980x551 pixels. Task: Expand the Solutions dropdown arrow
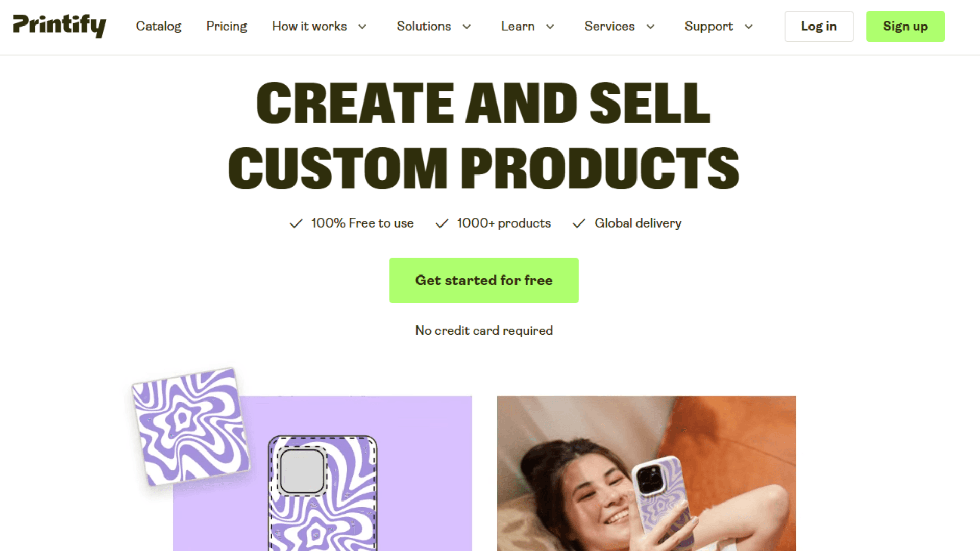pyautogui.click(x=467, y=27)
